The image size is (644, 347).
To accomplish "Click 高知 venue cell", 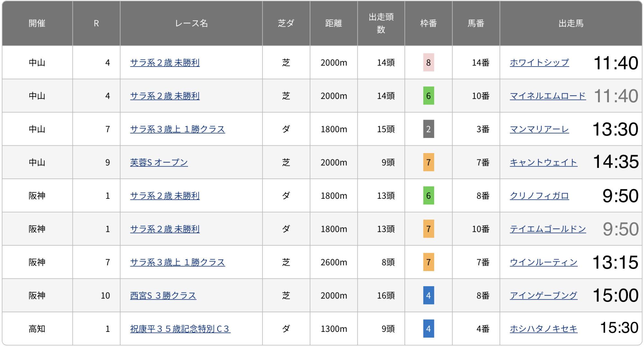I will click(37, 329).
